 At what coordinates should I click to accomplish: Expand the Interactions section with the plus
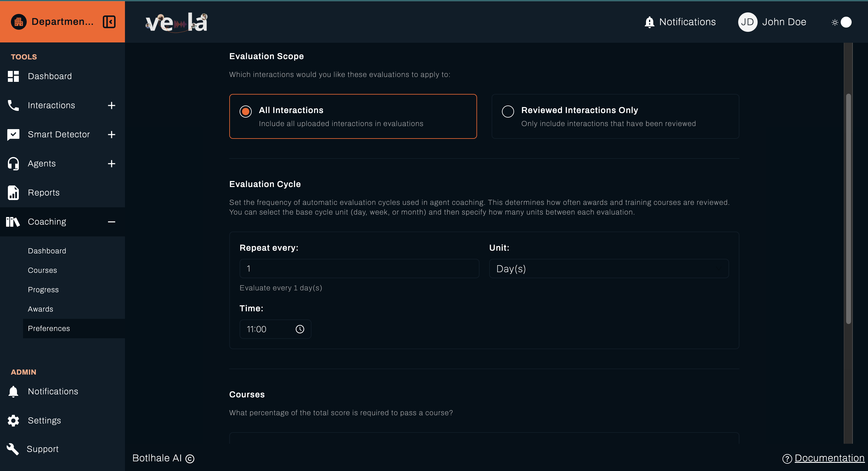[x=111, y=105]
